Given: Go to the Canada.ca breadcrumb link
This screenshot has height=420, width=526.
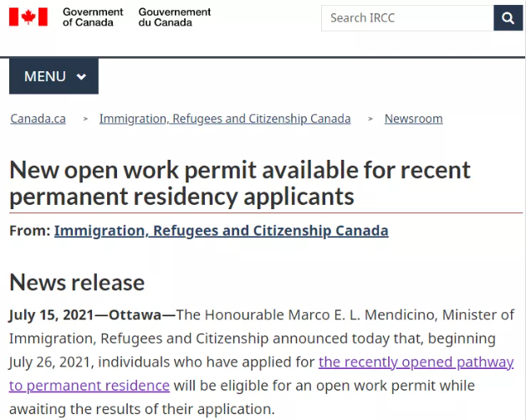Looking at the screenshot, I should click(38, 119).
